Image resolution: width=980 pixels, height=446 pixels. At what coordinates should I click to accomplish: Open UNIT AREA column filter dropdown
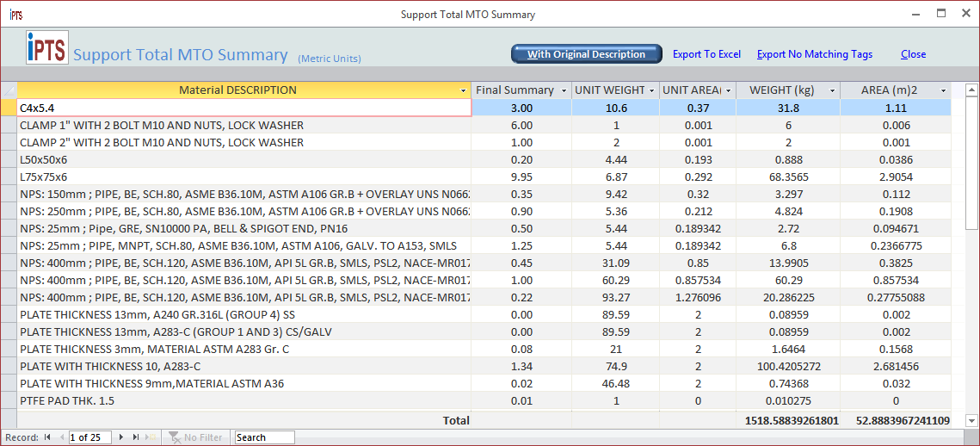tap(728, 90)
